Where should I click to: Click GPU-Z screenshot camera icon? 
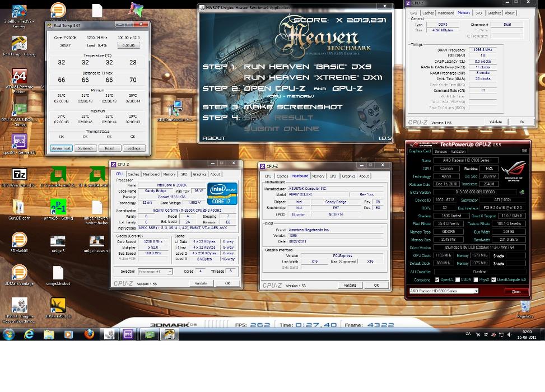click(524, 151)
